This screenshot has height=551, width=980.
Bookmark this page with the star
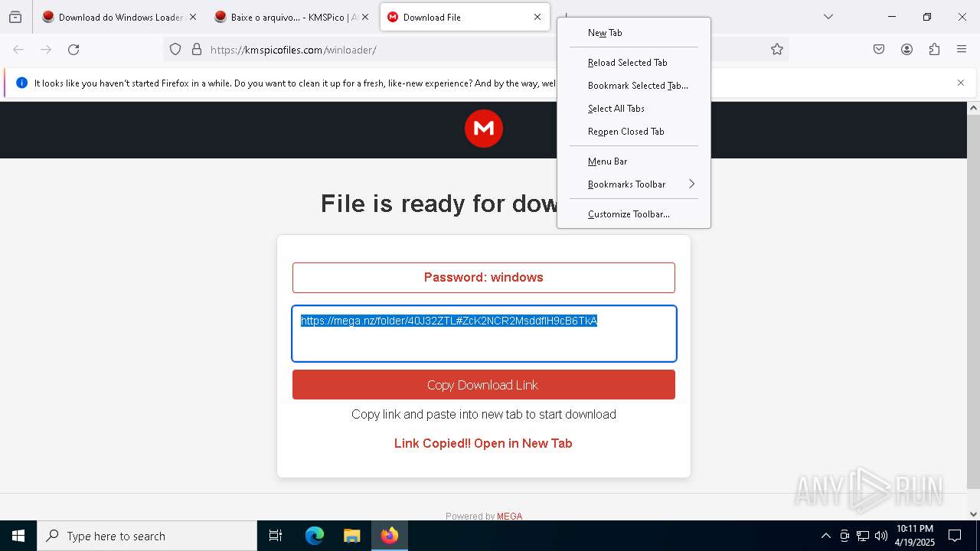(777, 50)
